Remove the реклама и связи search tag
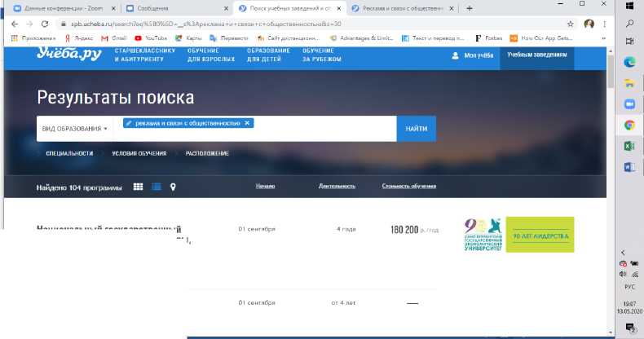 (247, 123)
